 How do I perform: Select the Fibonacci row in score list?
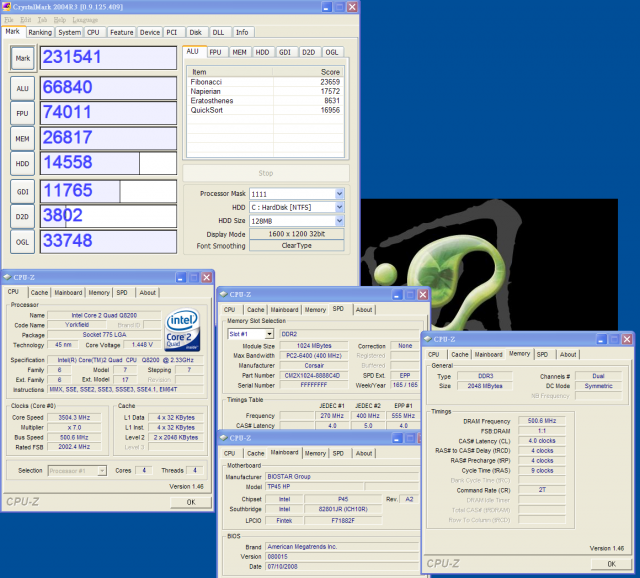(265, 82)
